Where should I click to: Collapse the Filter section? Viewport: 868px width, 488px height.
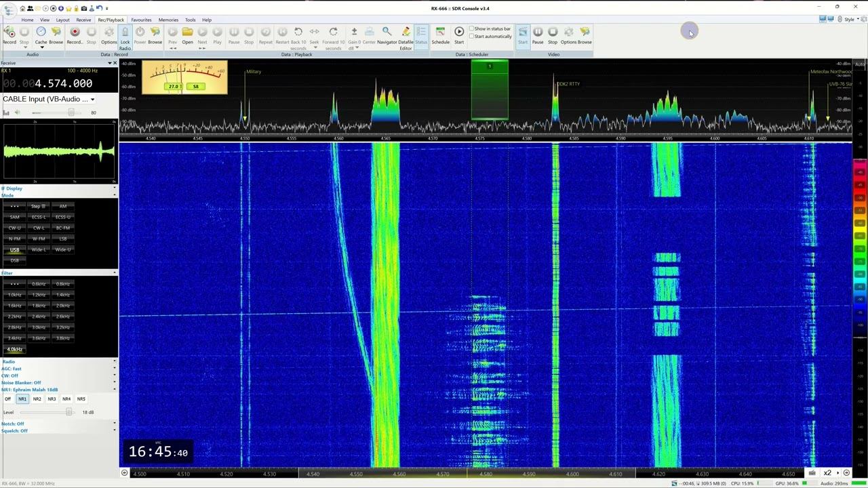tap(114, 272)
